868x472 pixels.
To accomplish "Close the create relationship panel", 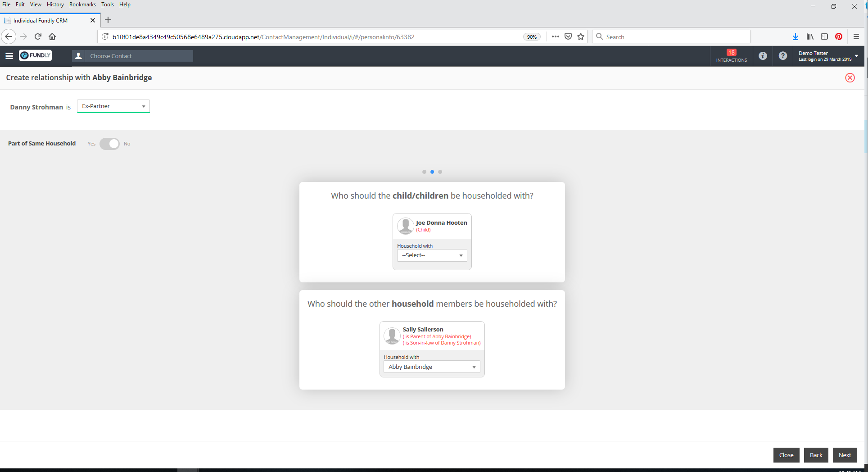I will (850, 77).
